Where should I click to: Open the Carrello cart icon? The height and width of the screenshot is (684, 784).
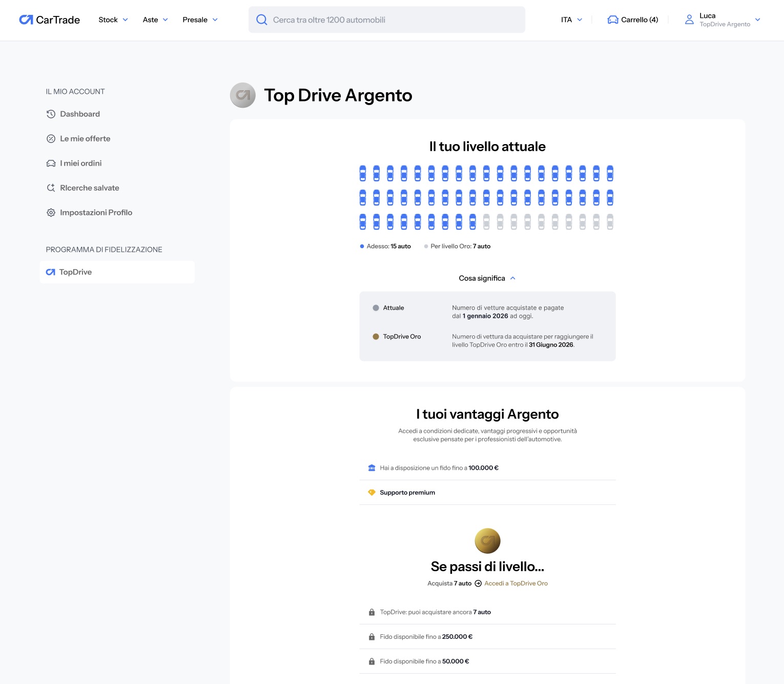[x=612, y=19]
